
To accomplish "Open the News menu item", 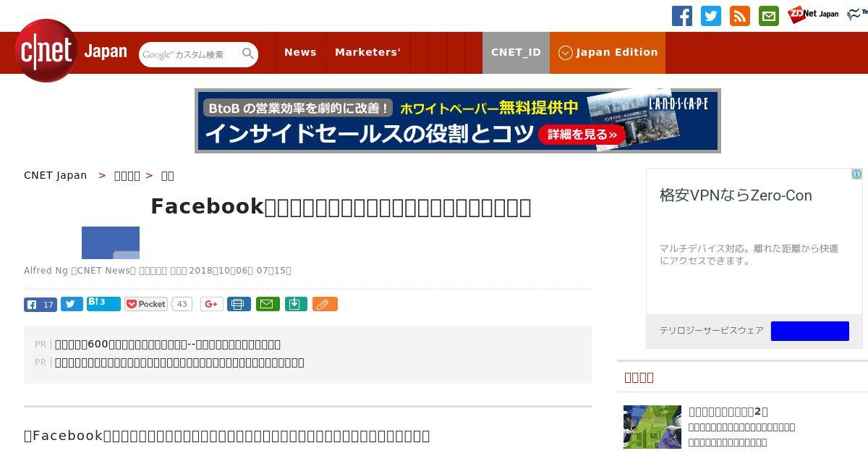I will 300,52.
